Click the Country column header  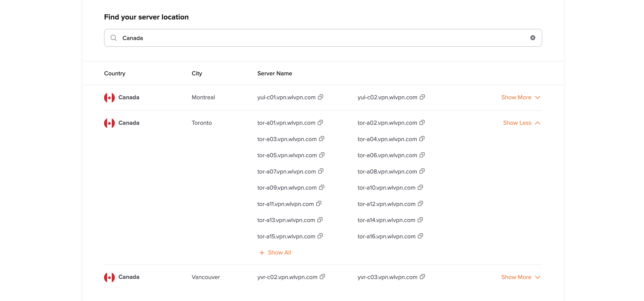[x=115, y=73]
